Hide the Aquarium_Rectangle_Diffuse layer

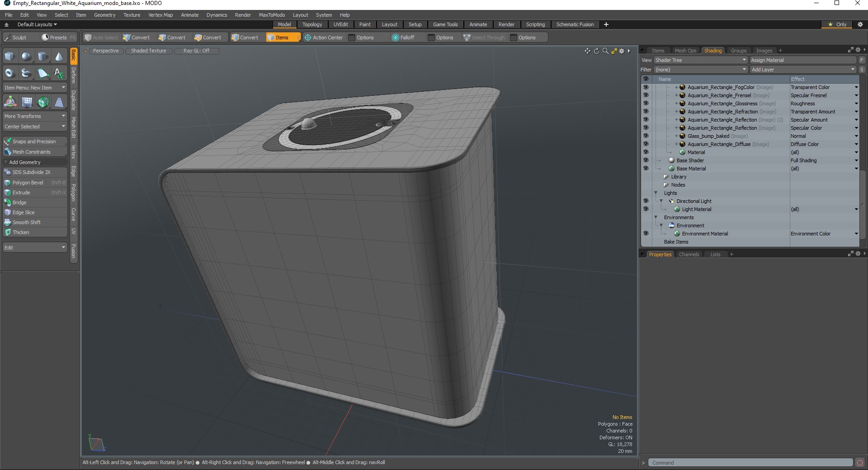click(x=646, y=144)
